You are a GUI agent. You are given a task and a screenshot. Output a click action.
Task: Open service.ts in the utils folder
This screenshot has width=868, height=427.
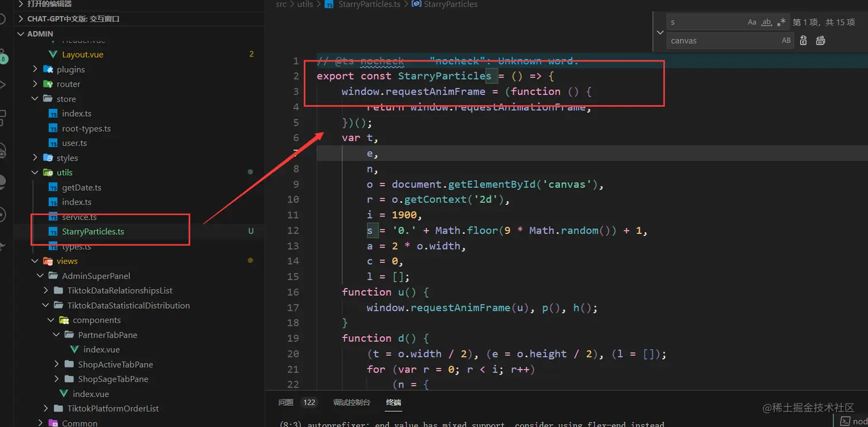point(79,217)
